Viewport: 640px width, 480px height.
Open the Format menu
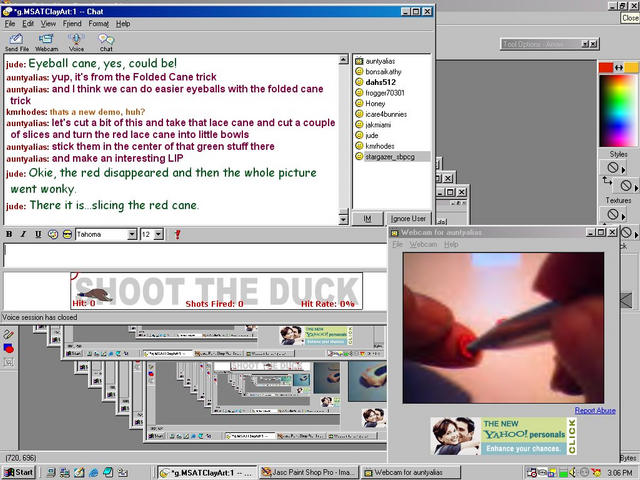[98, 24]
